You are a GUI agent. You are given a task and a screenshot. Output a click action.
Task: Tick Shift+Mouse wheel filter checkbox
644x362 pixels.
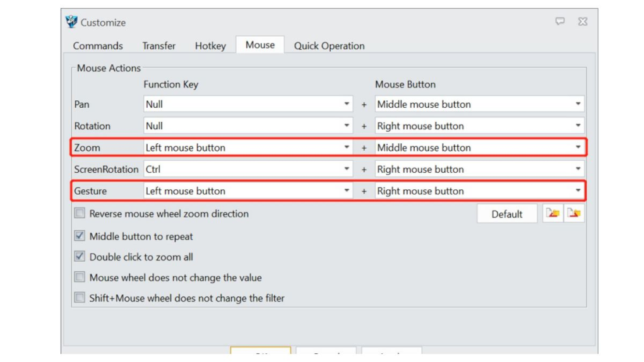80,298
